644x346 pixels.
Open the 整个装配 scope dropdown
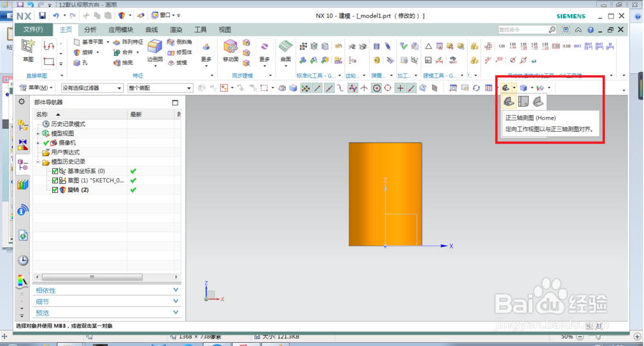[x=160, y=87]
